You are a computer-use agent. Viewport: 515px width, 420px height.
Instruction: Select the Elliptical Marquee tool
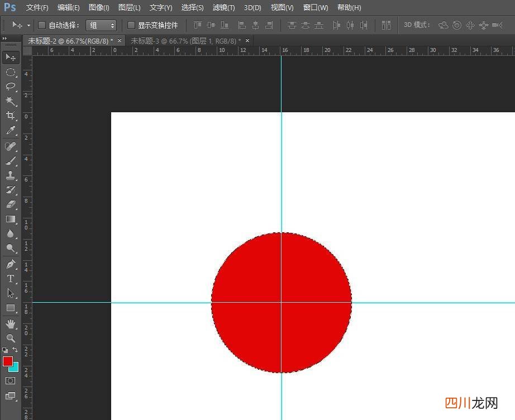pos(11,72)
